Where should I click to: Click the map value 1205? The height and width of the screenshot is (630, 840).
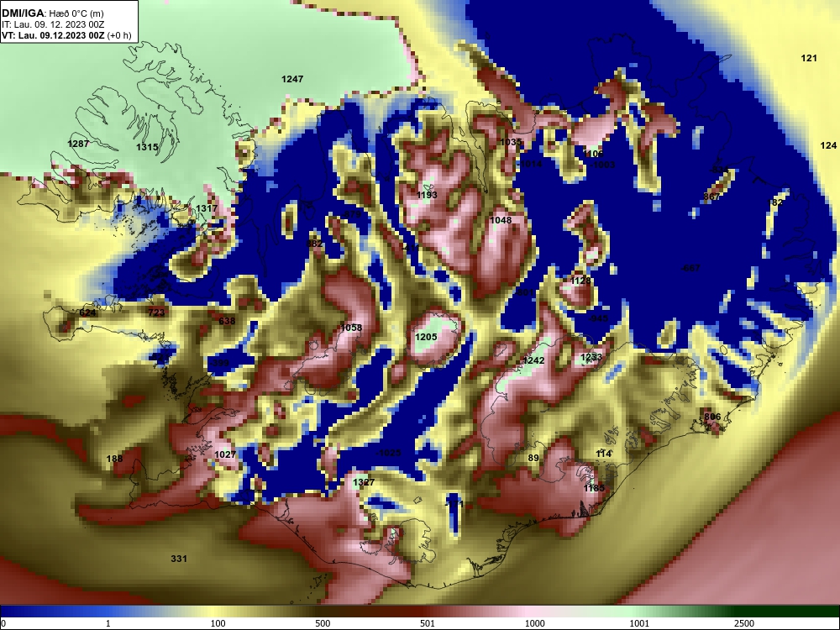click(426, 337)
